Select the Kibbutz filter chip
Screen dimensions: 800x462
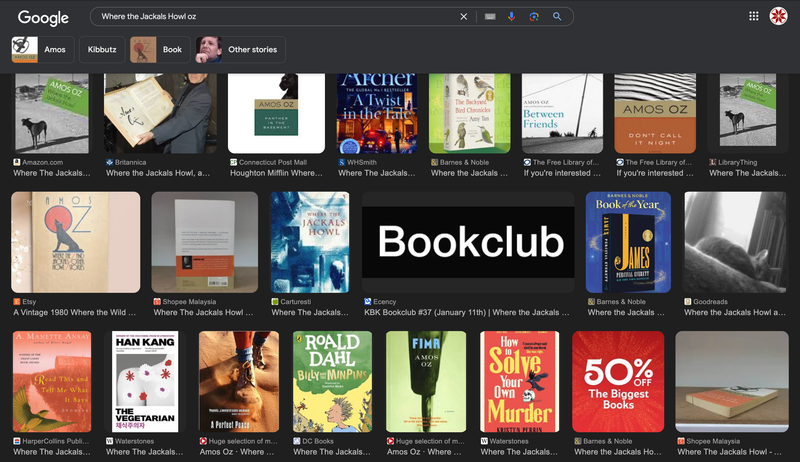pos(102,49)
